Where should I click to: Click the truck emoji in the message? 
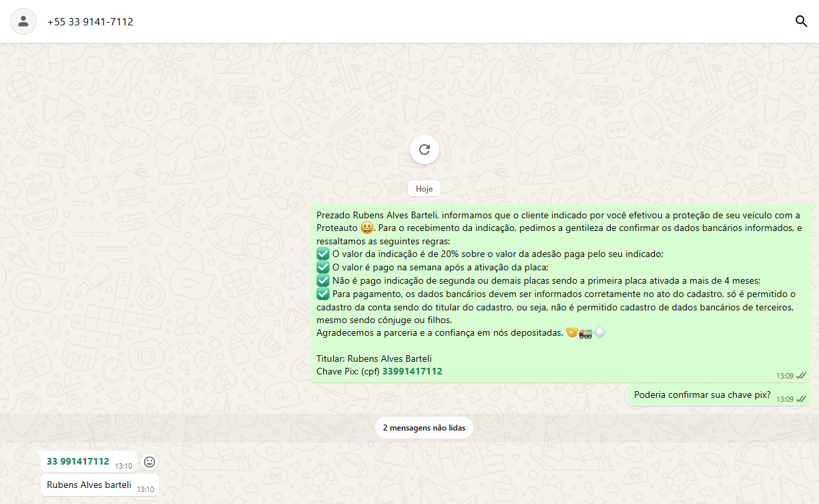(x=585, y=332)
